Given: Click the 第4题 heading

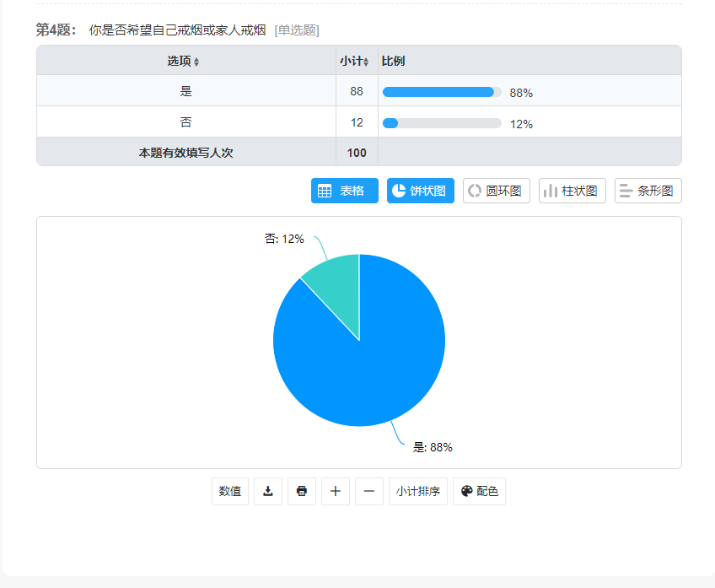Looking at the screenshot, I should click(56, 30).
